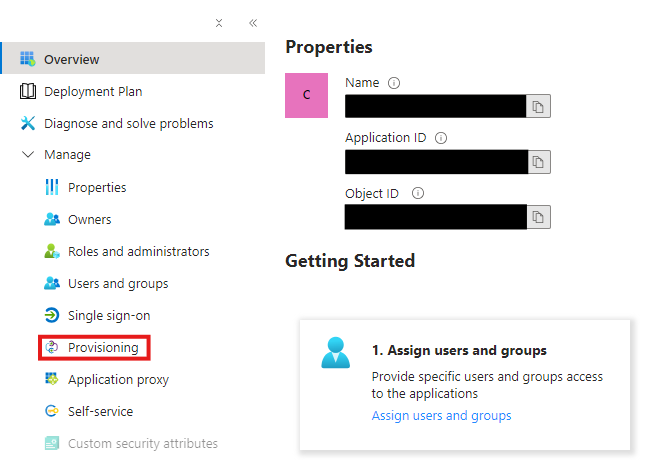This screenshot has height=468, width=653.
Task: Copy the Application ID value
Action: (538, 162)
